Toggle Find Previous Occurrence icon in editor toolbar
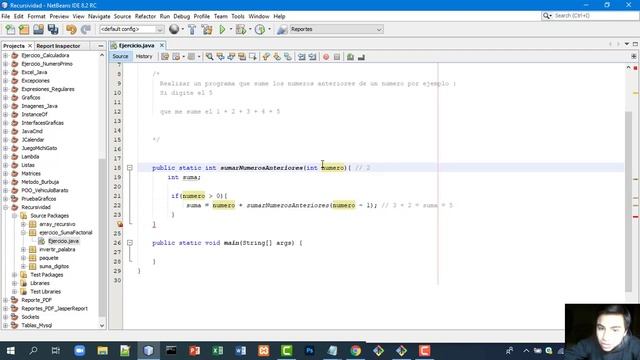The image size is (640, 360). click(x=220, y=57)
